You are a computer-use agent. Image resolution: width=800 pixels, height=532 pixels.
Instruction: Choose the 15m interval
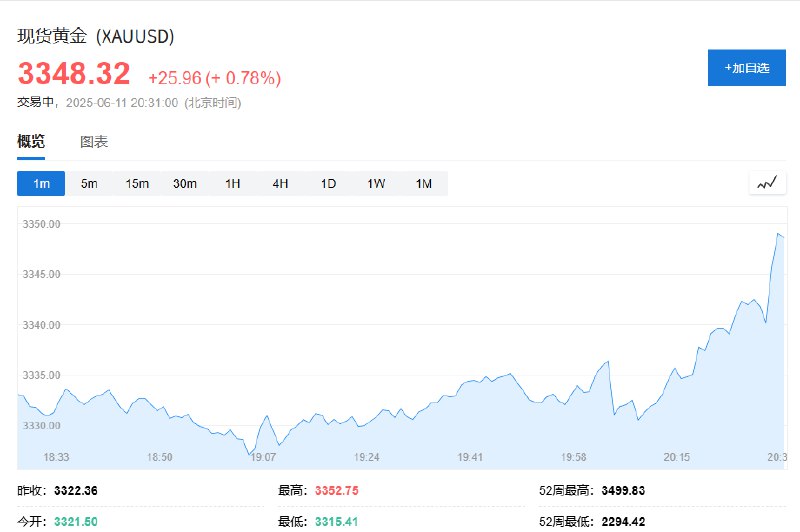(137, 184)
